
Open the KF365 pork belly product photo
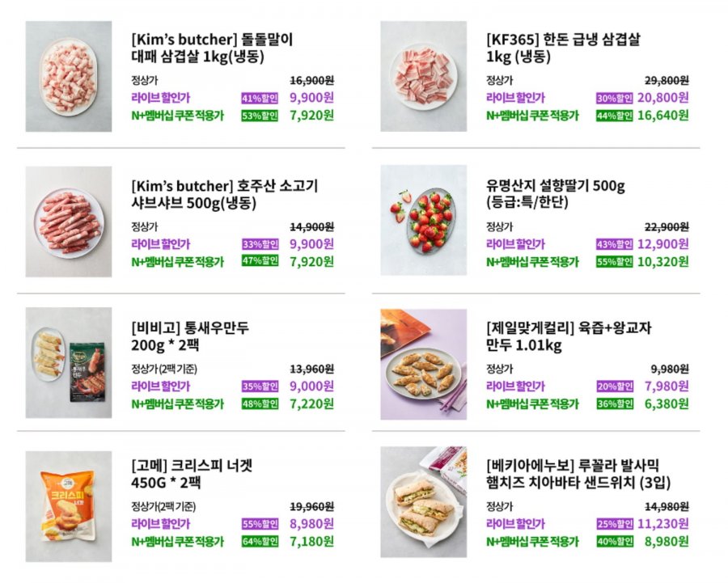coord(424,77)
